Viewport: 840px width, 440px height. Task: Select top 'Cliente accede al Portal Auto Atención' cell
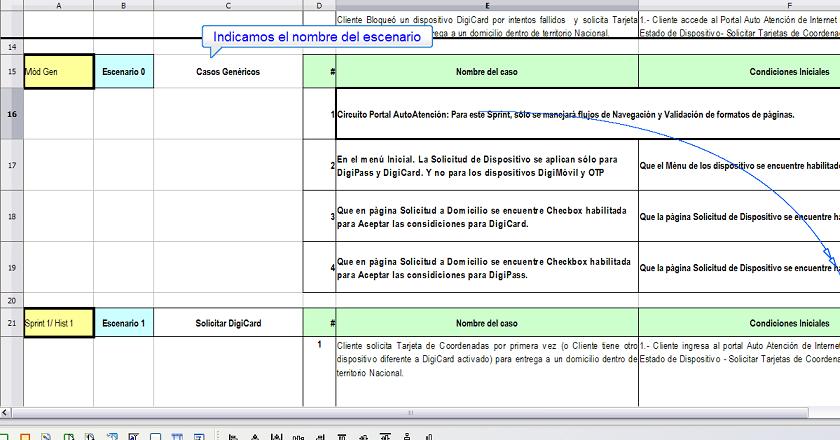(x=739, y=25)
